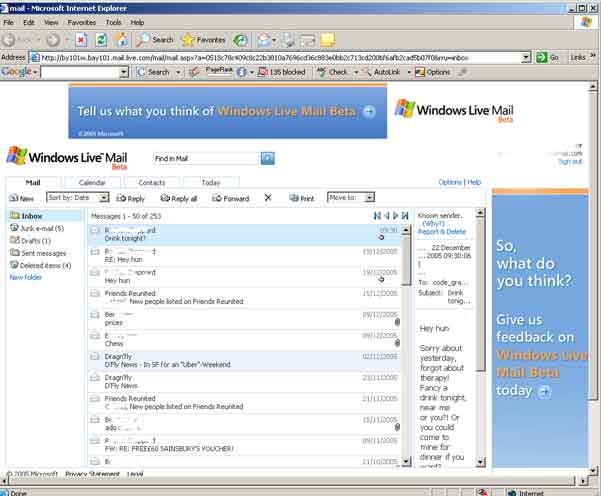Open the Help menu
Screen dimensions: 601x496
(137, 23)
